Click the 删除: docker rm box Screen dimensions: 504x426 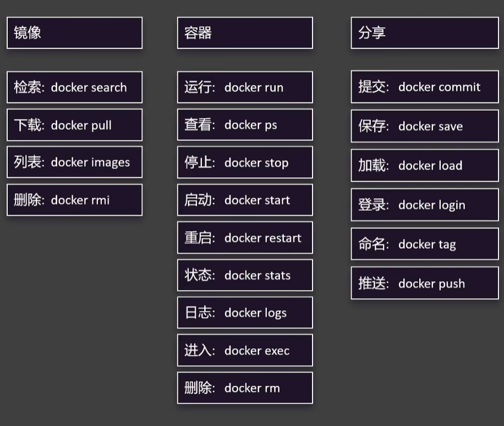(245, 387)
